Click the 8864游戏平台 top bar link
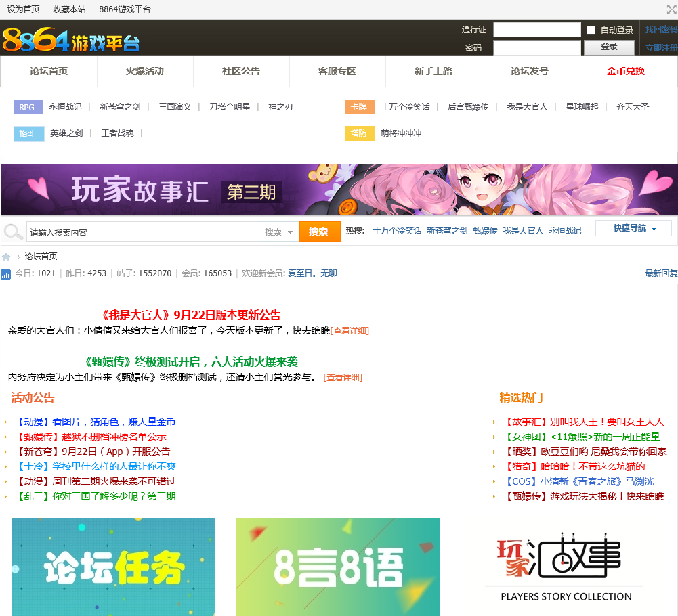This screenshot has height=616, width=678. coord(125,9)
